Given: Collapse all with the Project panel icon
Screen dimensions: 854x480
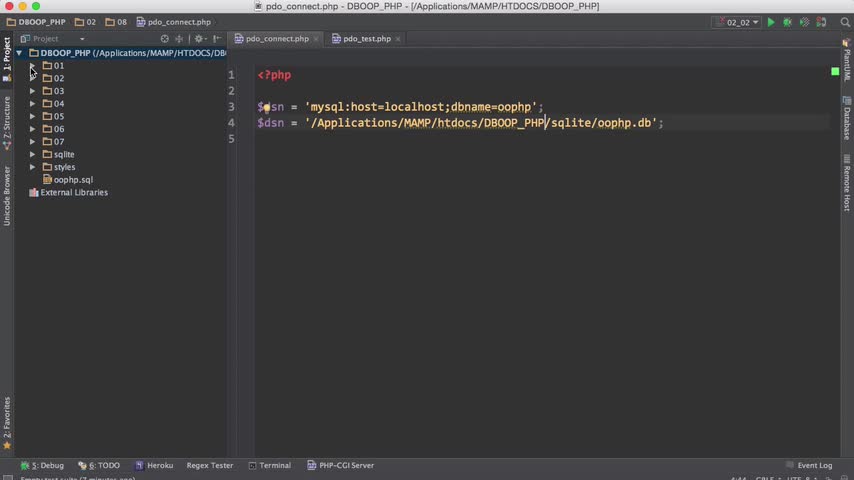Looking at the screenshot, I should point(179,39).
